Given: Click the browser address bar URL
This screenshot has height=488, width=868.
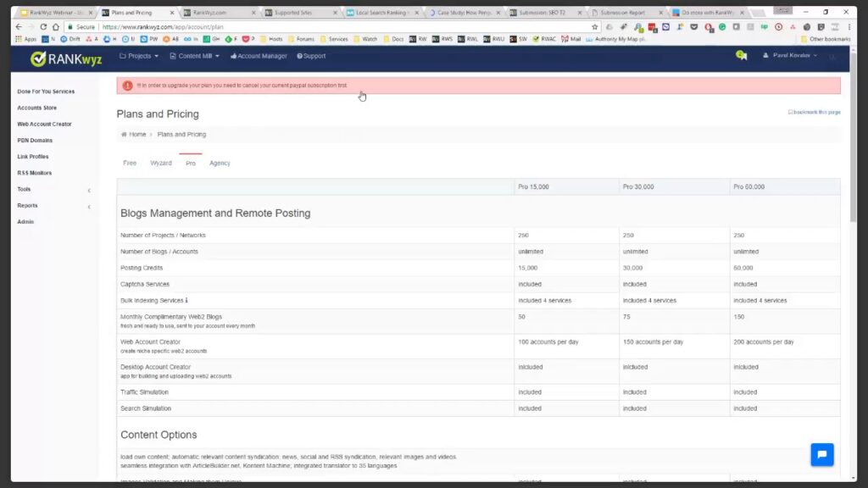Looking at the screenshot, I should (x=163, y=26).
